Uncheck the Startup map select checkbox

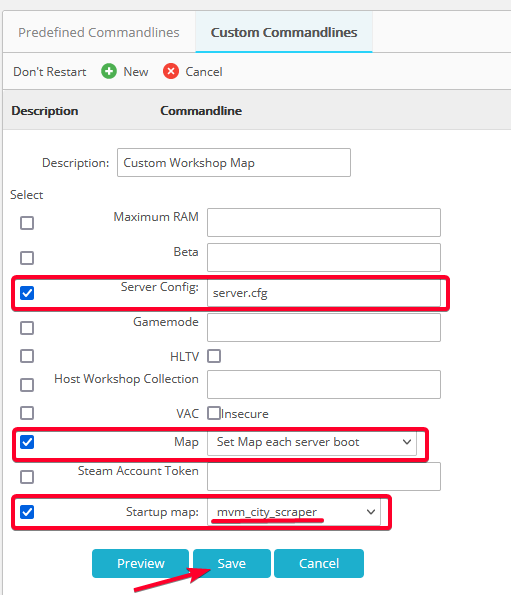(27, 512)
